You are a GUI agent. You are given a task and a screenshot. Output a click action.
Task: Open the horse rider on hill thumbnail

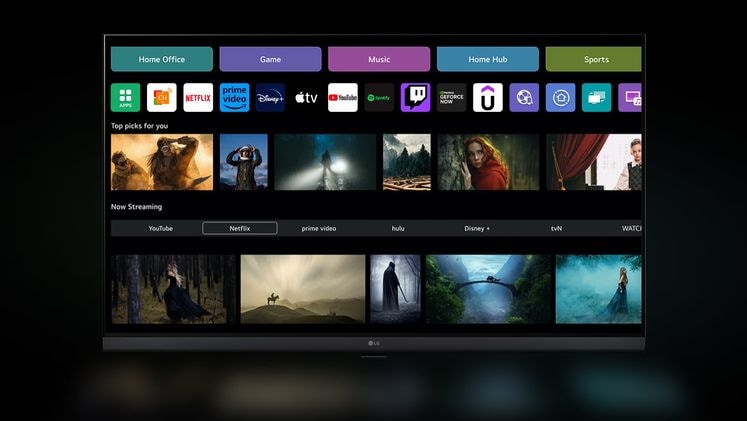[302, 288]
